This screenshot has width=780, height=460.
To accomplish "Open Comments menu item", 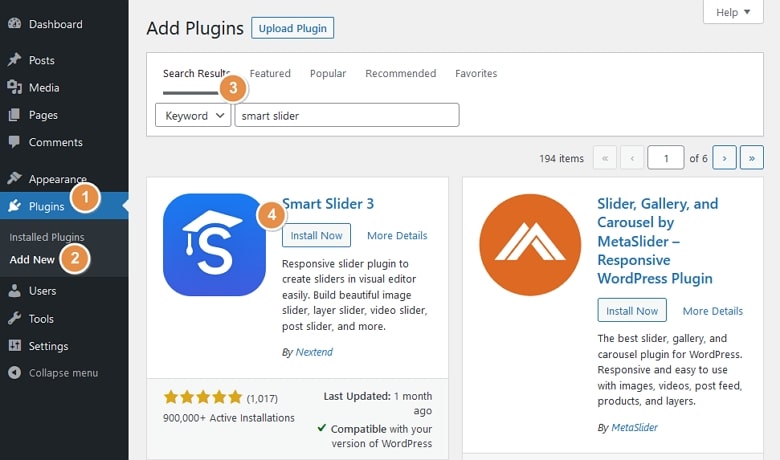I will pyautogui.click(x=56, y=142).
